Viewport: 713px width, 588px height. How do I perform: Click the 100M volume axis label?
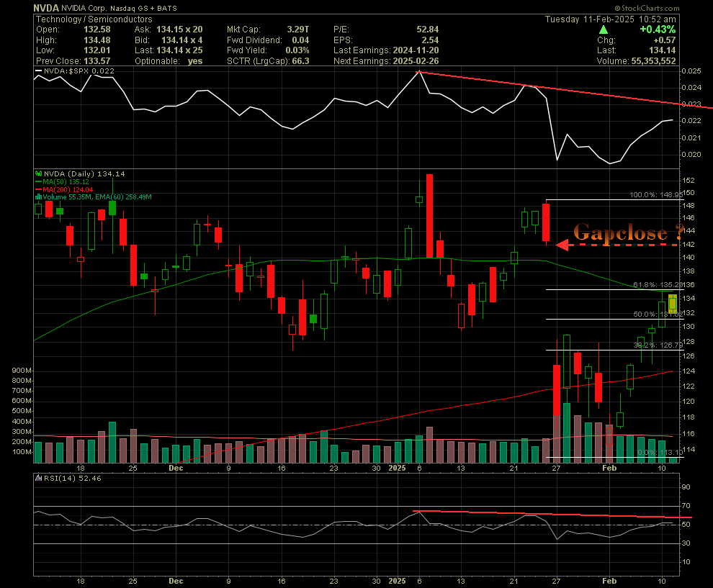(x=22, y=452)
